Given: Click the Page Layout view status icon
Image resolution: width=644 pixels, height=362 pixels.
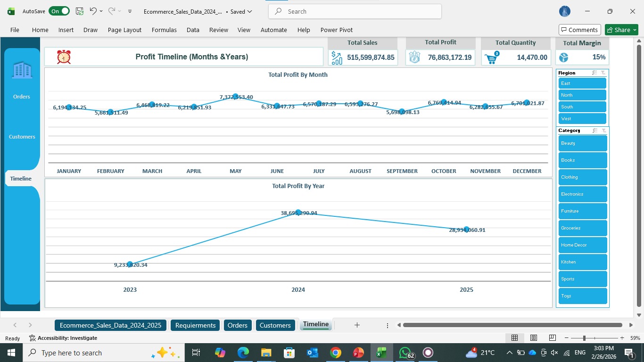Looking at the screenshot, I should pyautogui.click(x=534, y=338).
